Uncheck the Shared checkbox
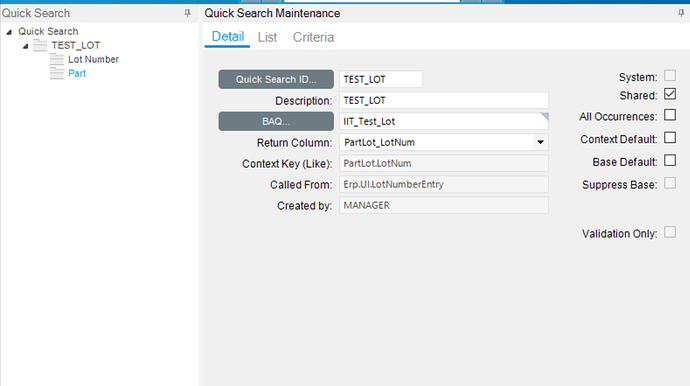This screenshot has width=690, height=386. coord(670,94)
